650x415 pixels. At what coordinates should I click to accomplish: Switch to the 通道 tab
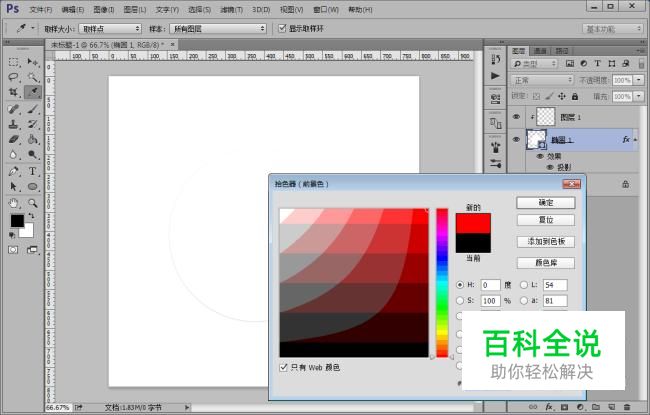(x=540, y=51)
